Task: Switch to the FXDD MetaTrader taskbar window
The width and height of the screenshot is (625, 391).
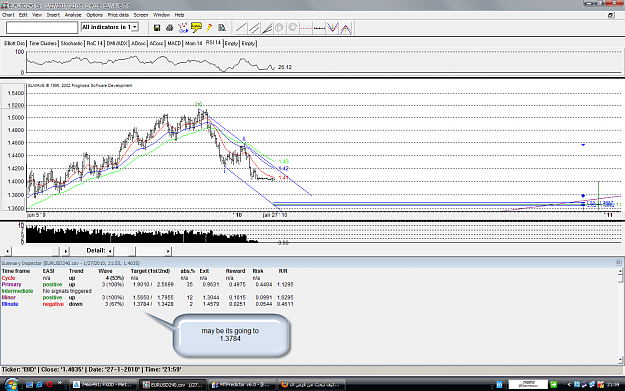Action: (103, 385)
